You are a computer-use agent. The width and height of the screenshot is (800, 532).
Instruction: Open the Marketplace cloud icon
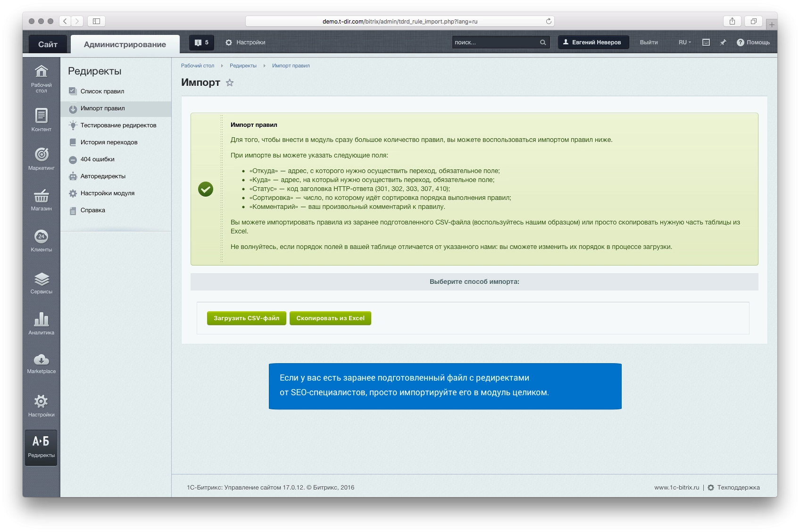point(42,359)
